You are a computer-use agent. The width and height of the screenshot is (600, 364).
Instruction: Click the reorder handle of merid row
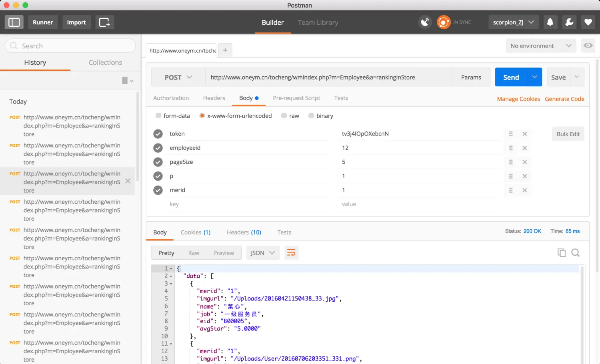point(511,190)
